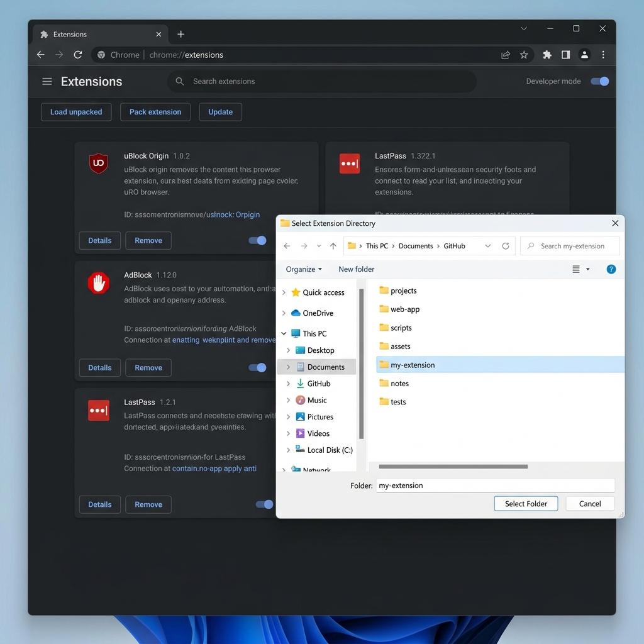The width and height of the screenshot is (644, 644).
Task: Click the LastPass 1.2.1 icon
Action: pyautogui.click(x=99, y=410)
